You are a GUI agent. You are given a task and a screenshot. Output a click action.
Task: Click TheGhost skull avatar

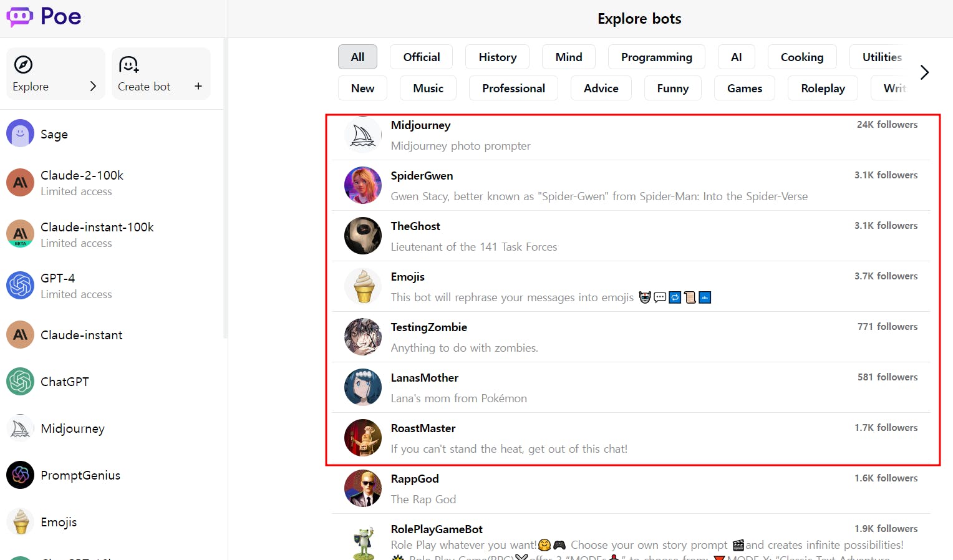point(363,236)
